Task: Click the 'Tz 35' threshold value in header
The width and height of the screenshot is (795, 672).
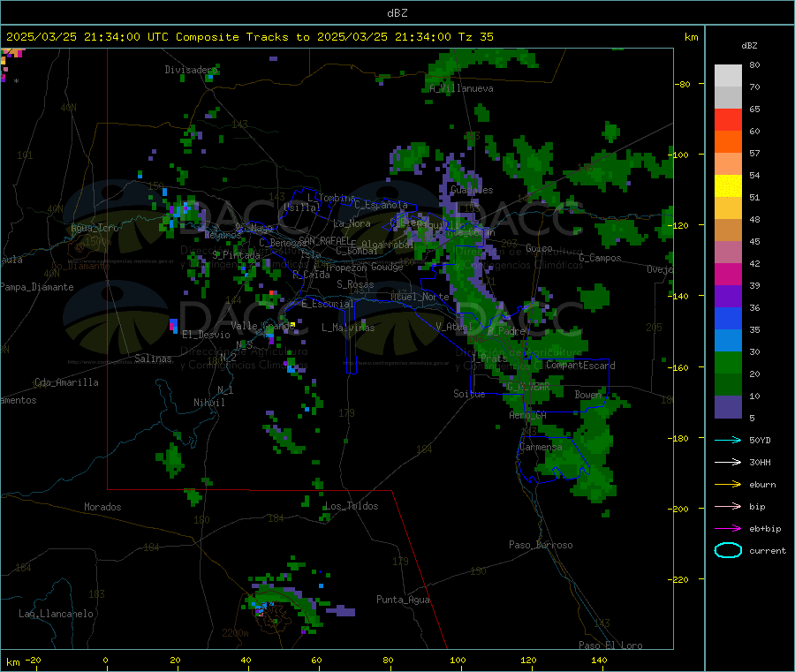Action: tap(475, 37)
